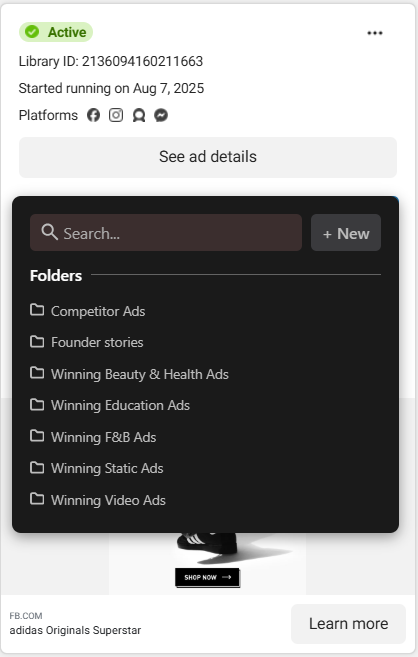
Task: Click the Shop Now ad image button
Action: point(207,577)
